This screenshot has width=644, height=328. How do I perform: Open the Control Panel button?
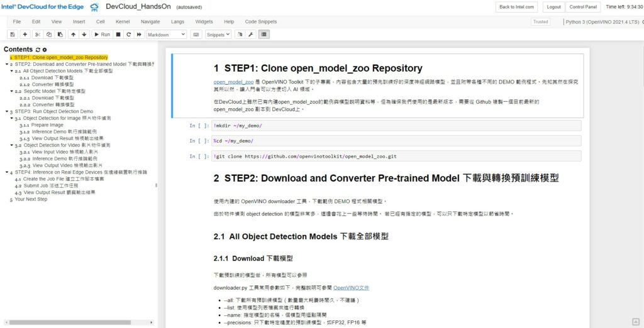583,7
